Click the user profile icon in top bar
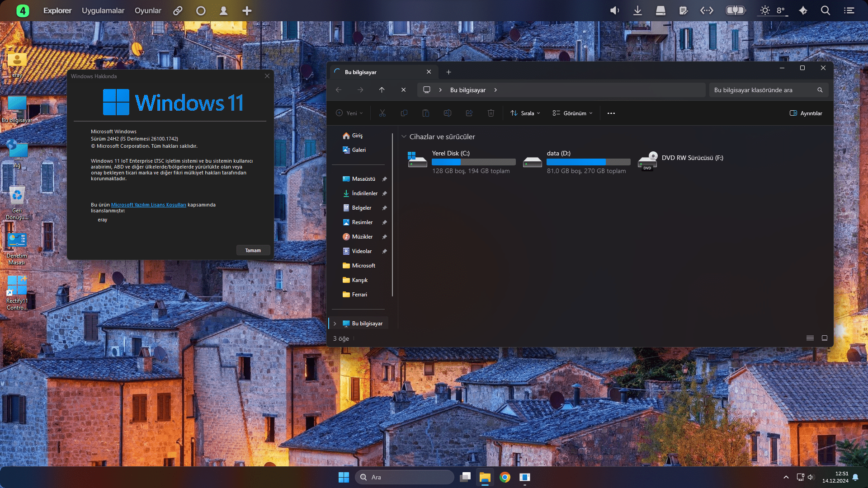The image size is (868, 488). pos(223,10)
